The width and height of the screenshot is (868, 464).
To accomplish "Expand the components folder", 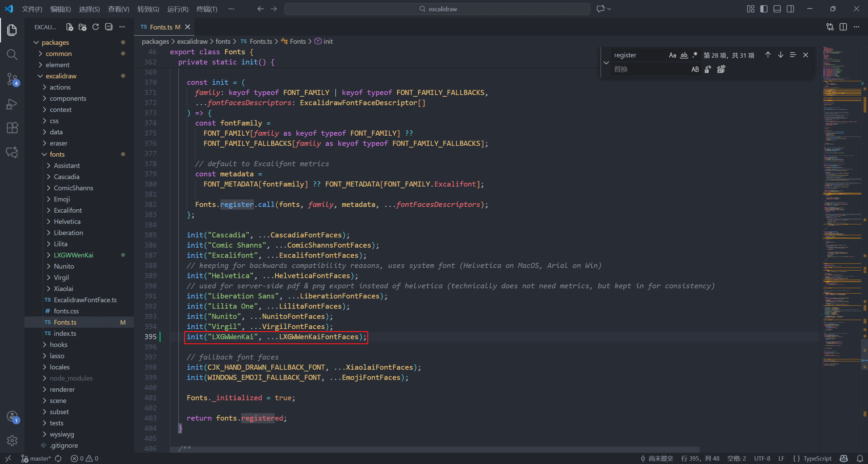I will [x=68, y=98].
